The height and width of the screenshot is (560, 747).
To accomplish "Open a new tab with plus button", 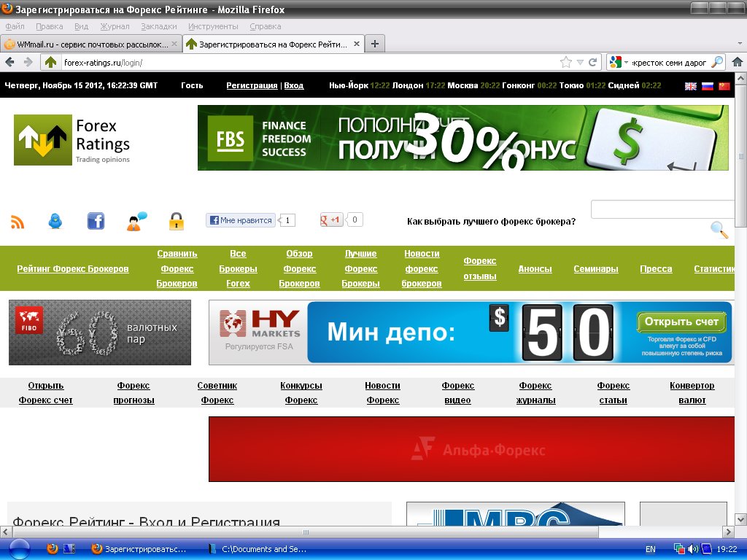I will 375,44.
